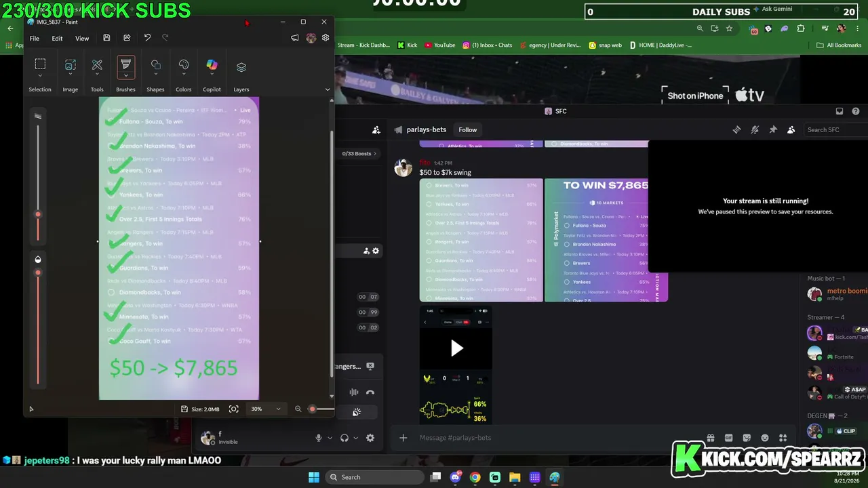
Task: Add attachment with plus button in Discord
Action: 403,438
